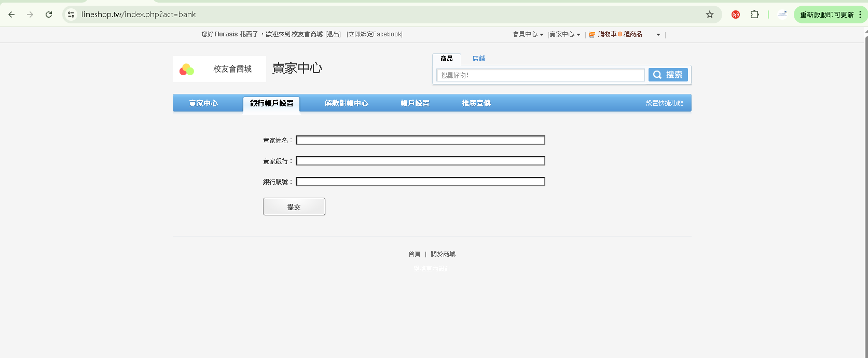Image resolution: width=868 pixels, height=358 pixels.
Task: Click the 搜尋好物 search field
Action: point(541,75)
